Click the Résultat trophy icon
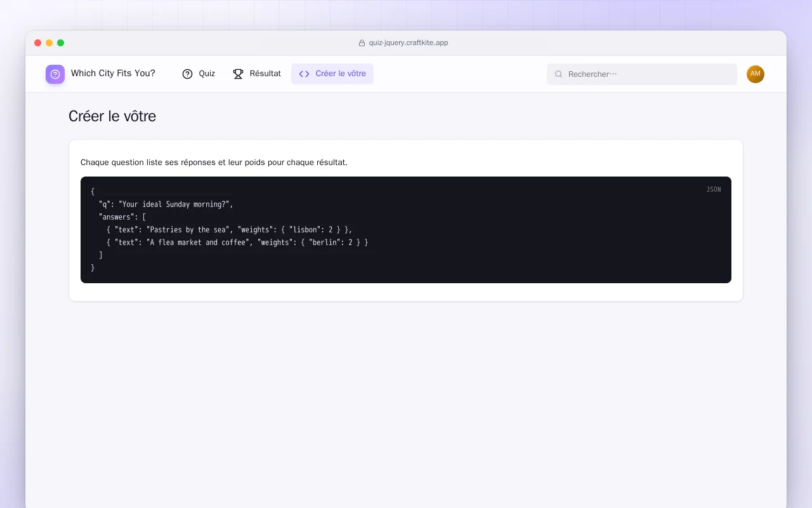 [238, 74]
